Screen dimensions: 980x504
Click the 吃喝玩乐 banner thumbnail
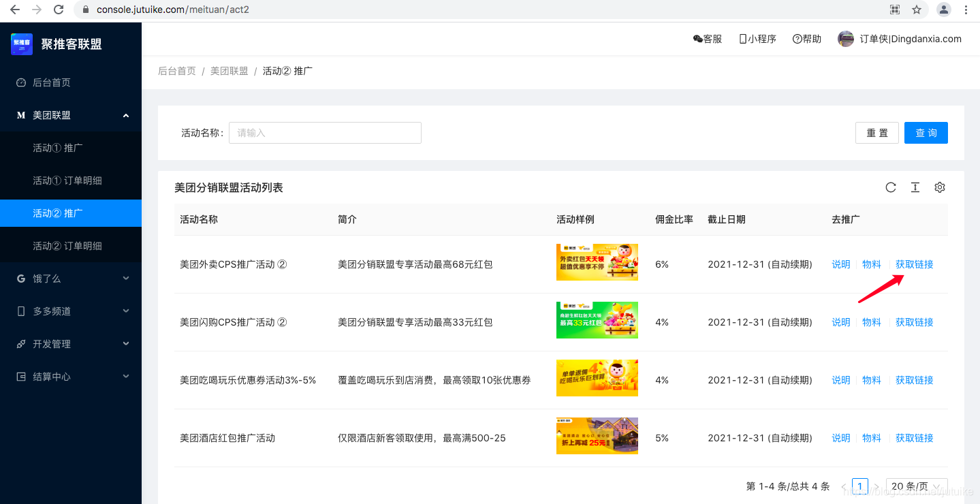pyautogui.click(x=597, y=378)
